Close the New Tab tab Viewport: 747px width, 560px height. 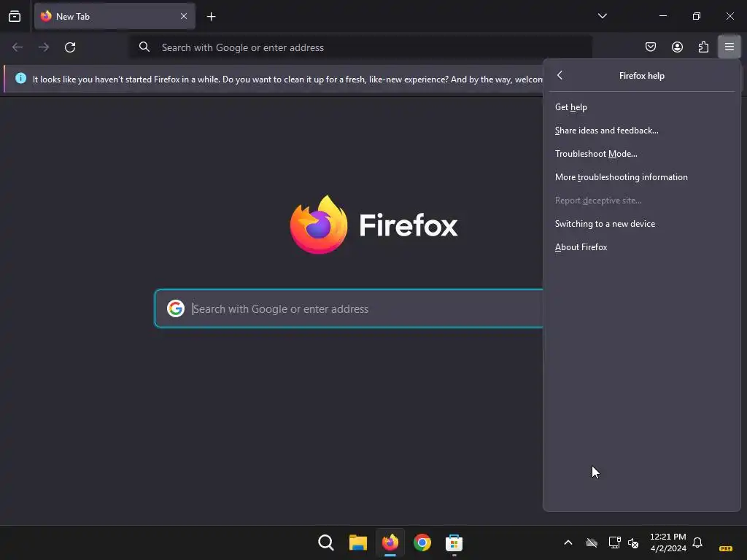point(183,16)
